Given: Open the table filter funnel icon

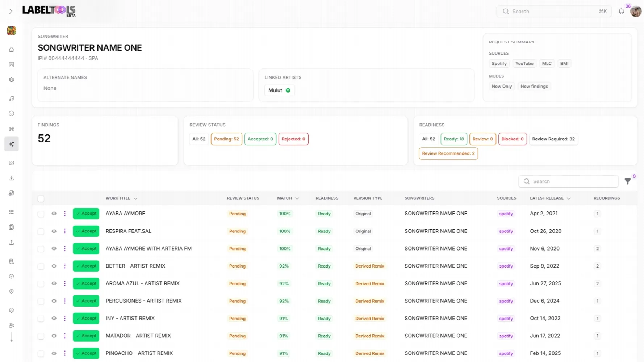Looking at the screenshot, I should coord(628,181).
